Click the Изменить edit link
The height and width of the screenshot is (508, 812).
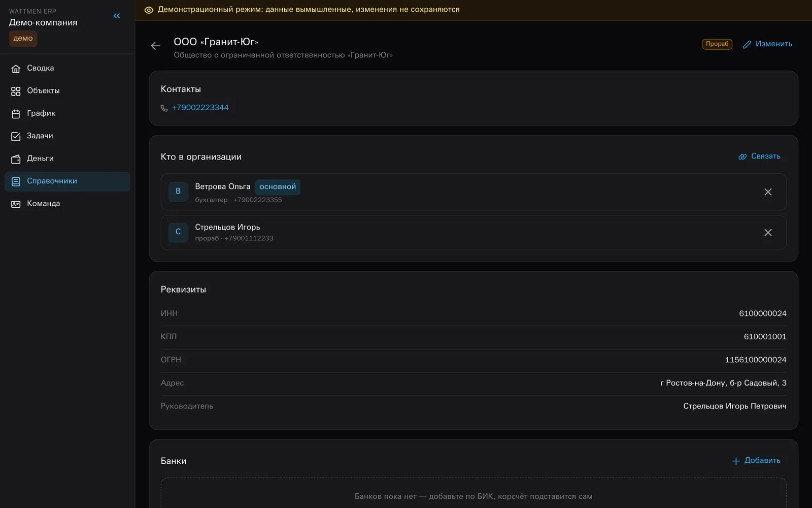click(767, 44)
